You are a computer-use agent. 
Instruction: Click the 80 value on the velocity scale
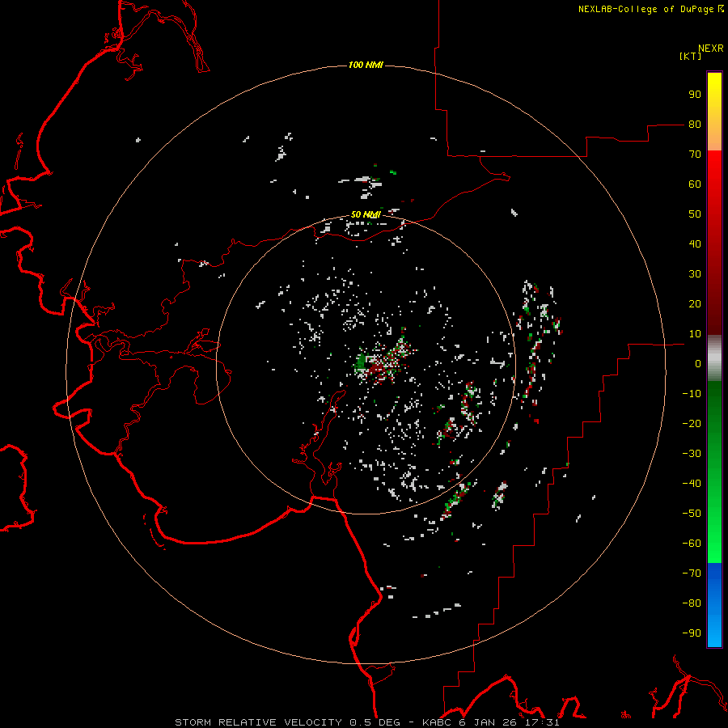tap(695, 125)
